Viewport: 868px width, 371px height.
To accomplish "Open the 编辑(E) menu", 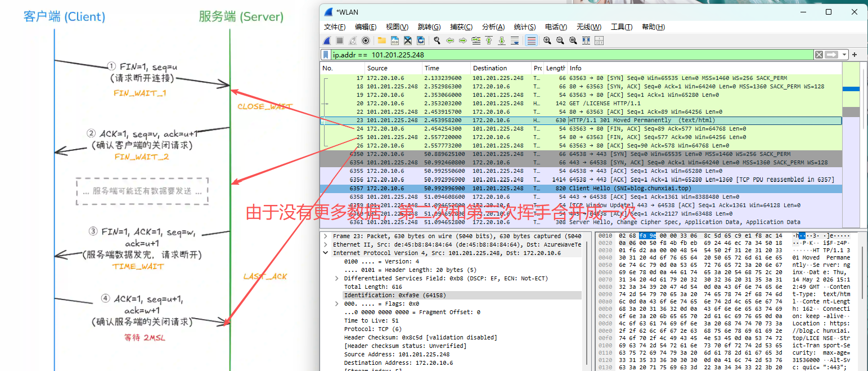I will [366, 27].
